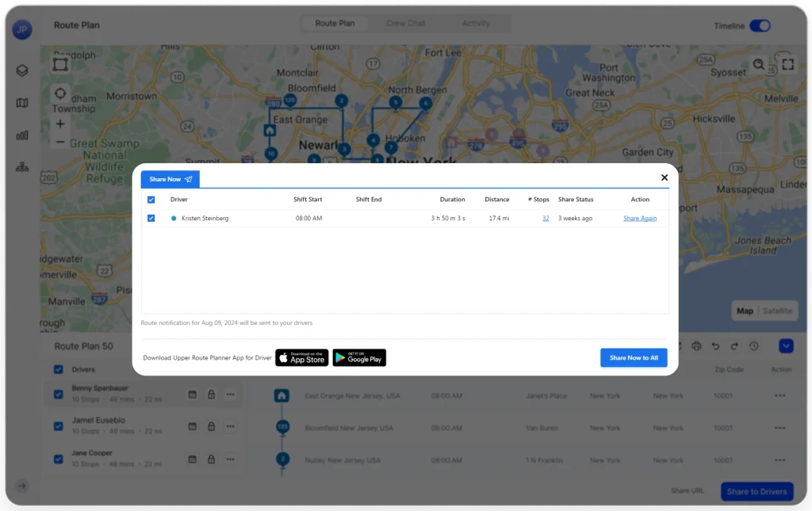Click the Share URL link
Viewport: 812px width, 511px height.
(x=687, y=491)
